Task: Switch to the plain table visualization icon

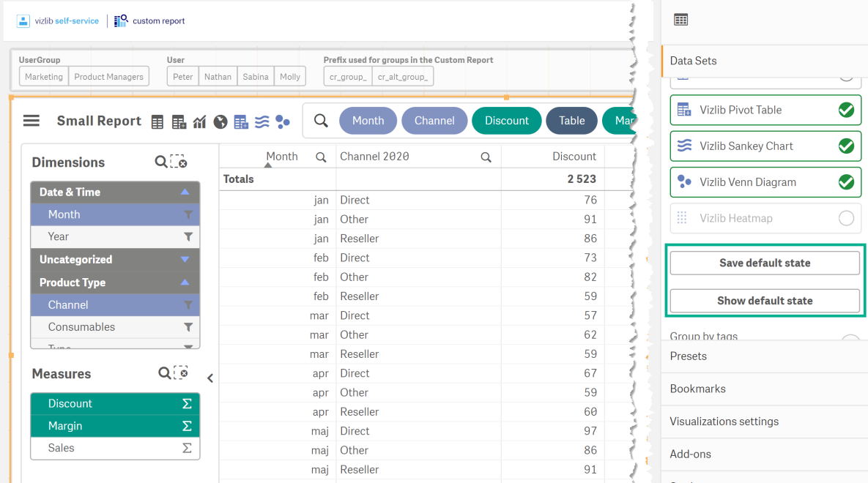Action: click(x=157, y=121)
